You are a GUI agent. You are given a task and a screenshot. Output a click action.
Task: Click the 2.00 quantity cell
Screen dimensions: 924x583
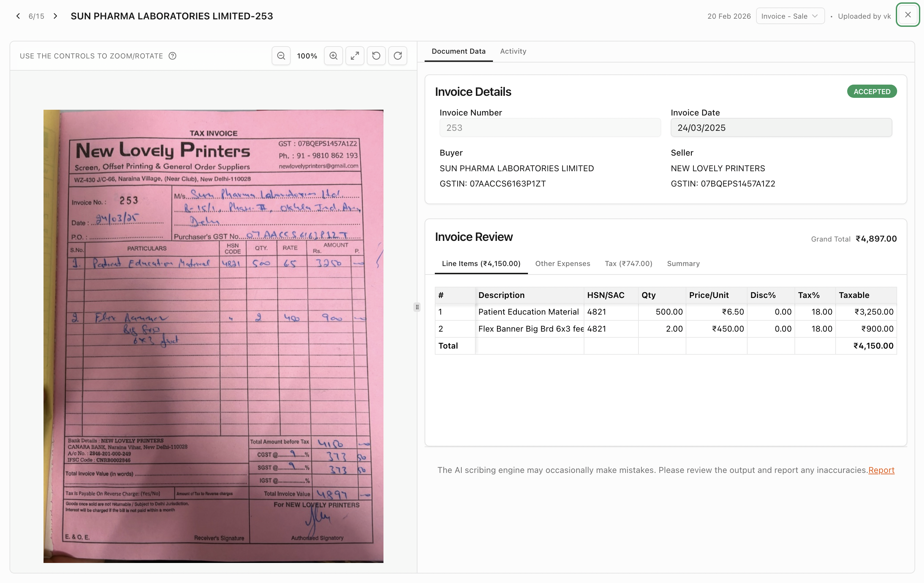pos(662,329)
